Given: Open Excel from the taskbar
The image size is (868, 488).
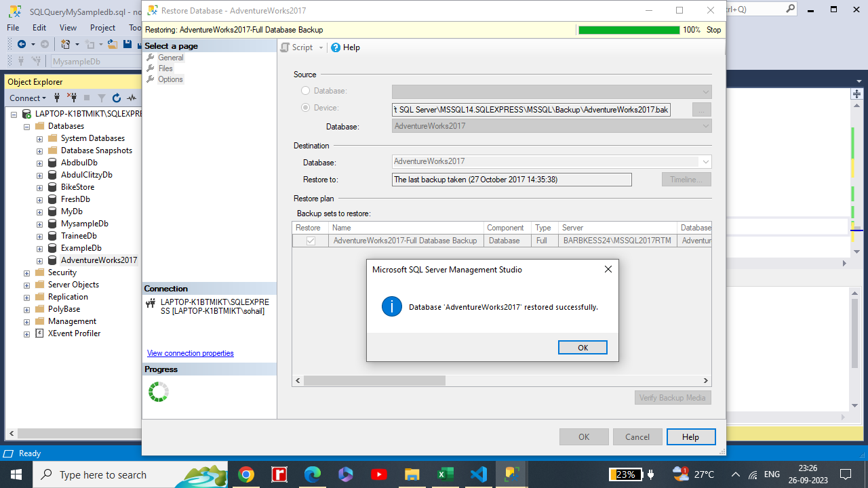Looking at the screenshot, I should [x=445, y=474].
